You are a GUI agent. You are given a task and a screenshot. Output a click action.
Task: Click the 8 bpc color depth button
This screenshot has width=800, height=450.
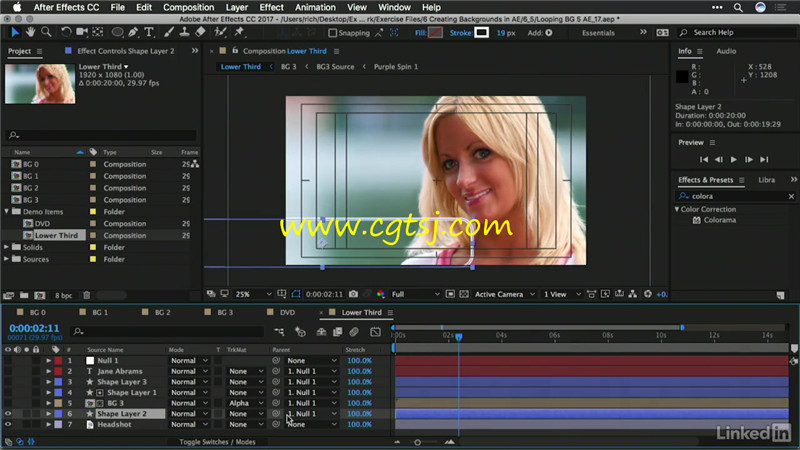pos(64,295)
